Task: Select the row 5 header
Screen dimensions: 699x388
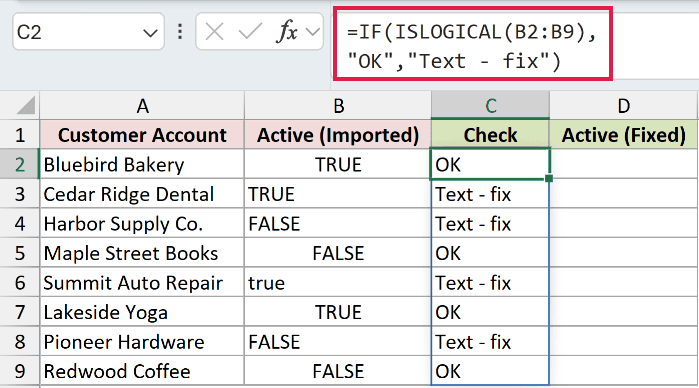Action: [x=20, y=253]
